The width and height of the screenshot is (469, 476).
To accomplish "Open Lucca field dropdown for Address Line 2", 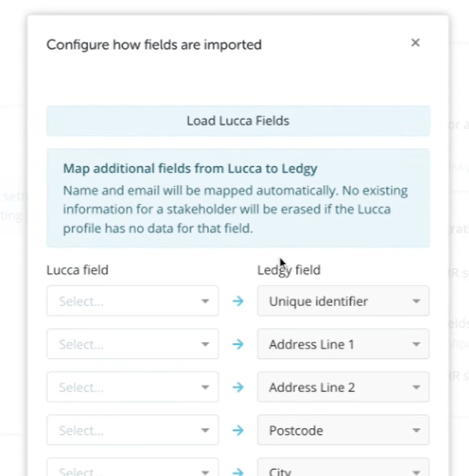I will tap(133, 387).
